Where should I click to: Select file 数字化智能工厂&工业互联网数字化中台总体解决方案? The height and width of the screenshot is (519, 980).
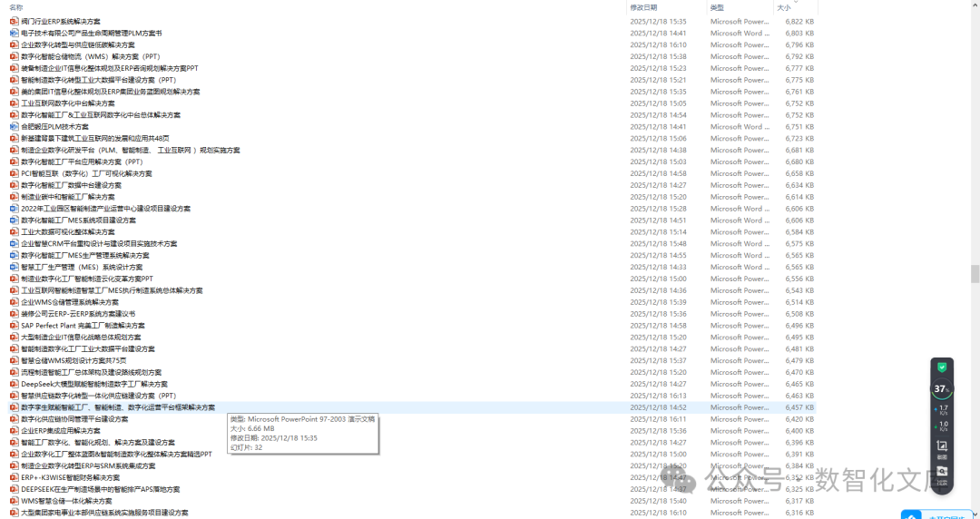click(101, 115)
